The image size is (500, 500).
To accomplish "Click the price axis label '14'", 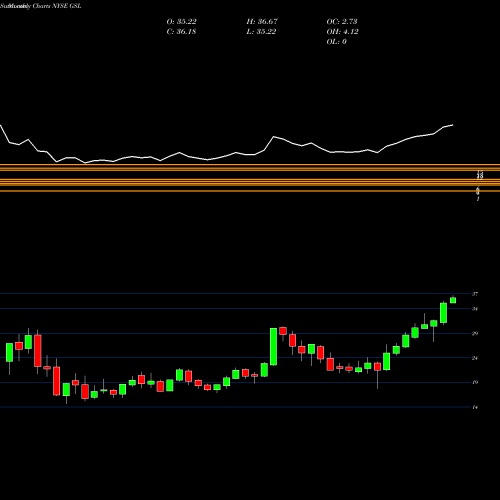I will coord(475,407).
